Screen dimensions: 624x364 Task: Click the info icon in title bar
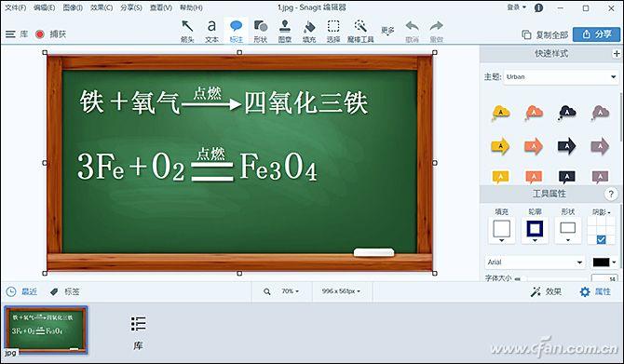tap(538, 7)
